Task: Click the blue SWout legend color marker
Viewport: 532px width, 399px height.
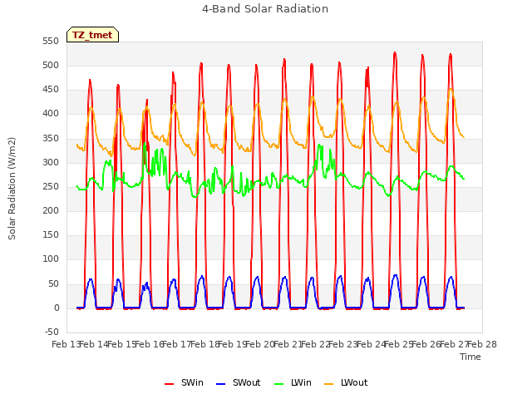Action: point(220,384)
